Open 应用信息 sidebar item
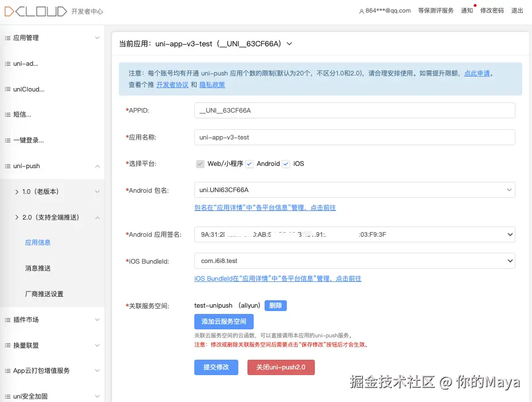Viewport: 532px width, 402px height. click(38, 242)
